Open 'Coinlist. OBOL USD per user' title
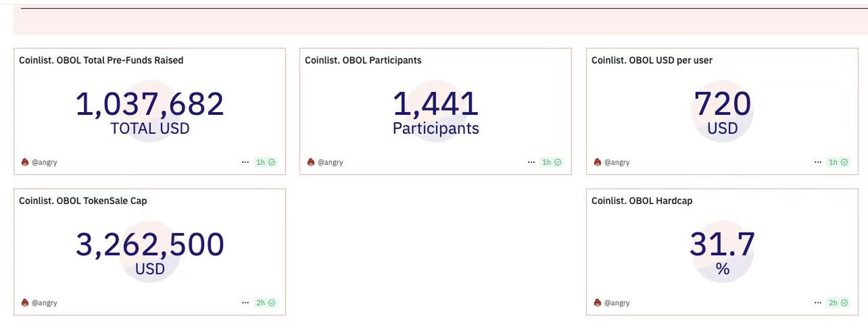The image size is (868, 329). pos(652,60)
